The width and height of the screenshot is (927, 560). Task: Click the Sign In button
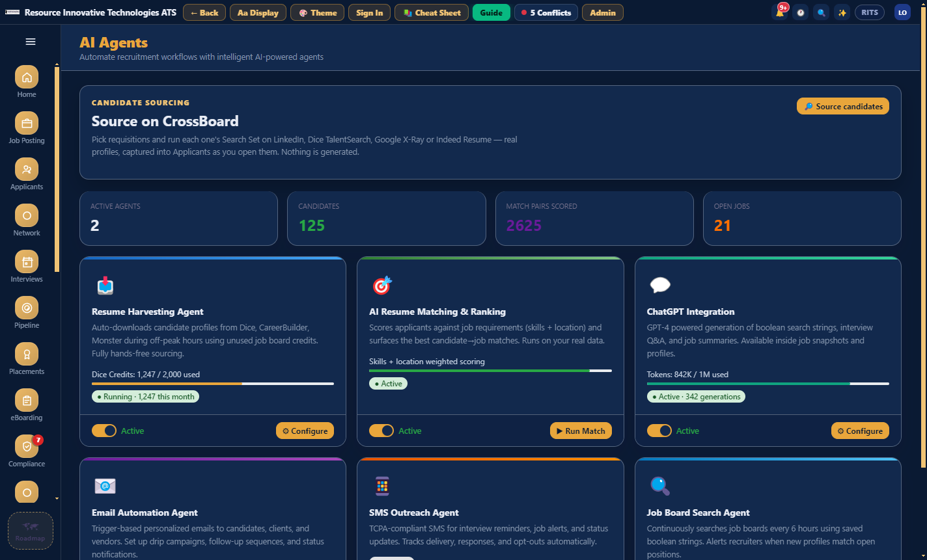click(370, 12)
